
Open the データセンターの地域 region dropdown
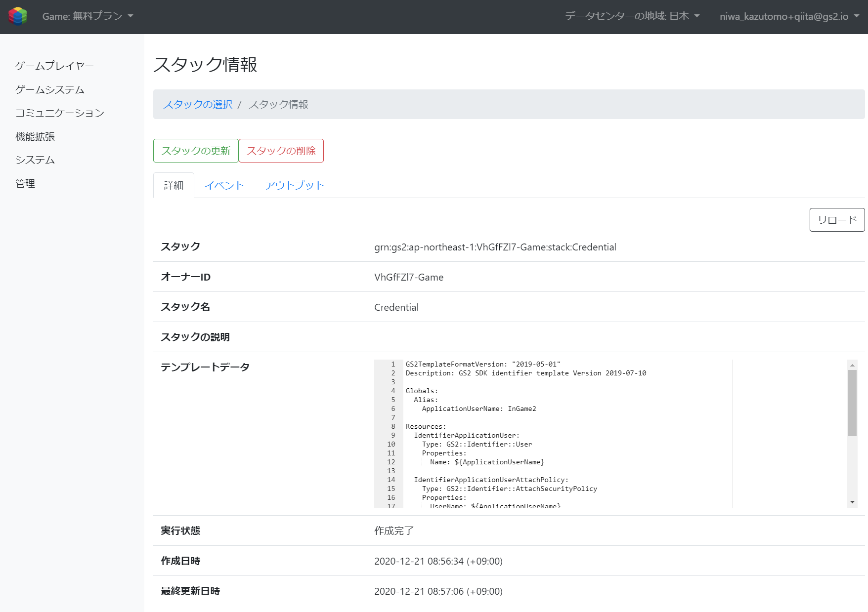click(632, 16)
